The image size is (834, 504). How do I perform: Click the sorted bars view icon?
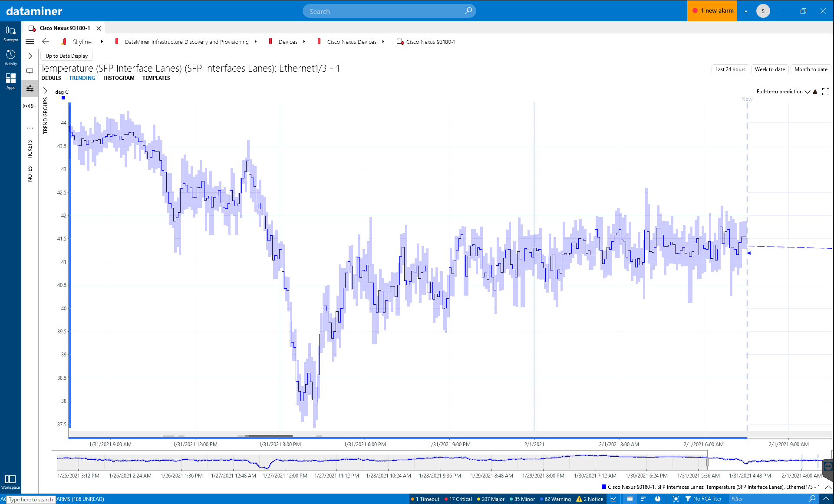click(643, 499)
